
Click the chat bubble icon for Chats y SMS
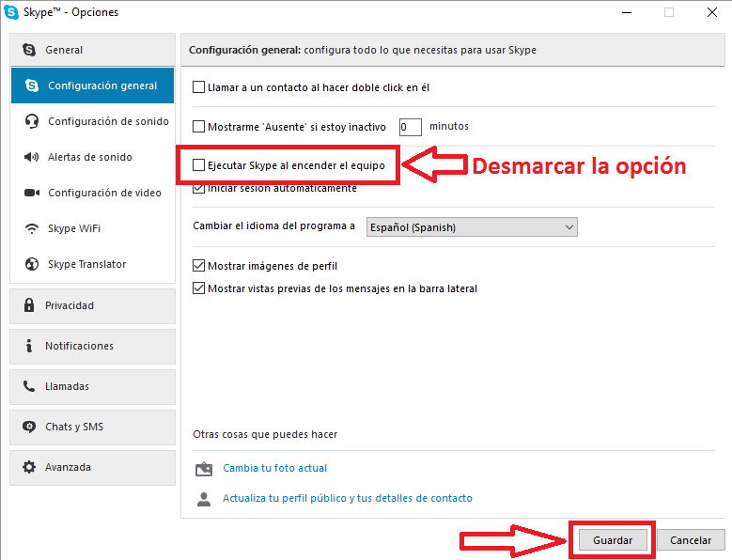[x=29, y=427]
